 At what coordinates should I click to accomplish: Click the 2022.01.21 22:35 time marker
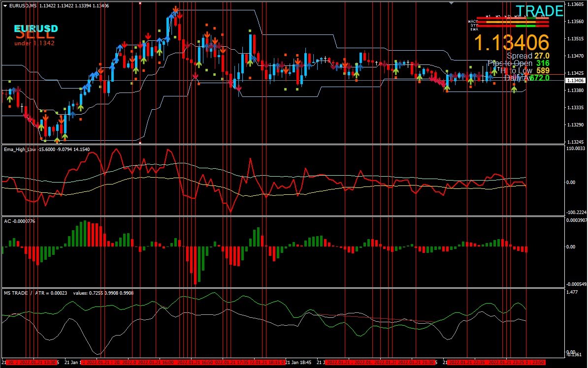467,363
